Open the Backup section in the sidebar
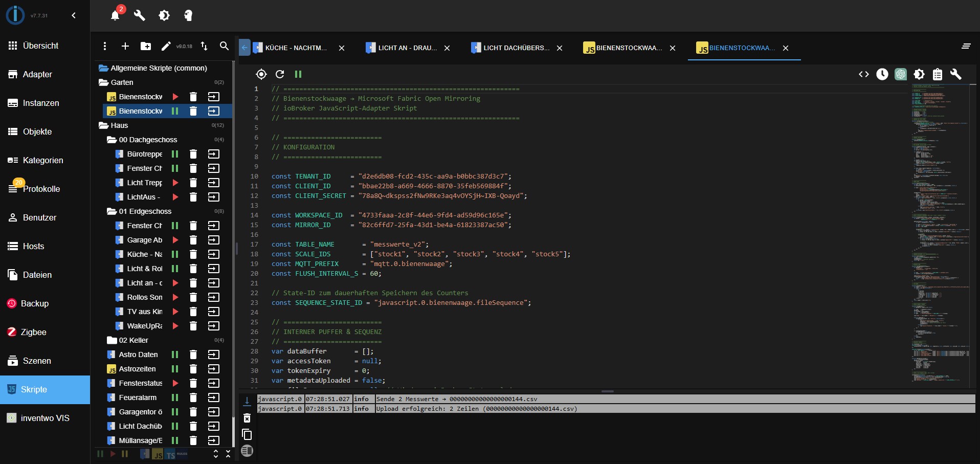Screen dimensions: 980x464 pyautogui.click(x=35, y=303)
